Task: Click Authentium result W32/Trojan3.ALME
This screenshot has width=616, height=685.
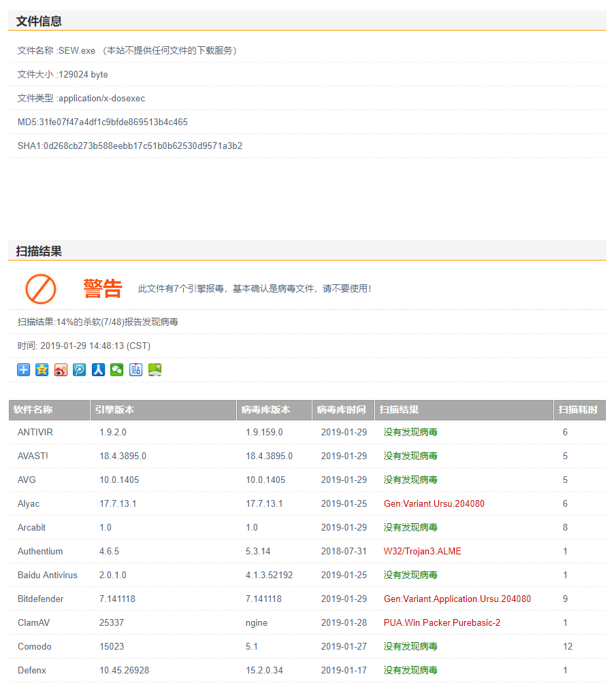Action: pyautogui.click(x=422, y=551)
